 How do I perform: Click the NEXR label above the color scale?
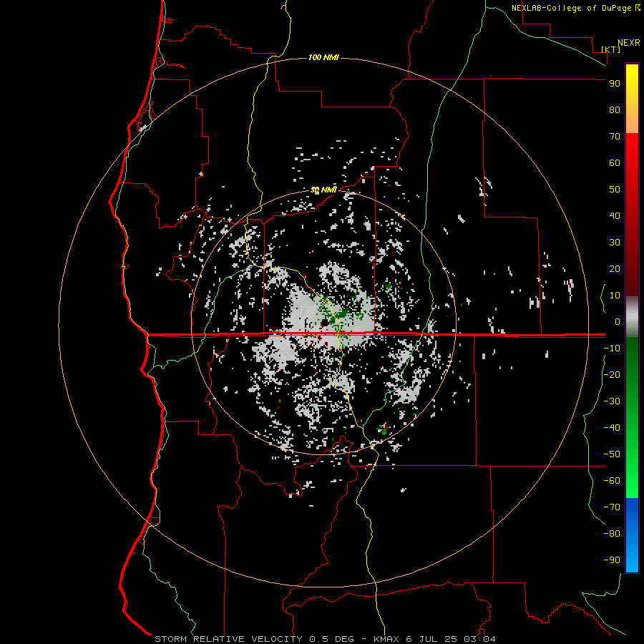point(629,43)
